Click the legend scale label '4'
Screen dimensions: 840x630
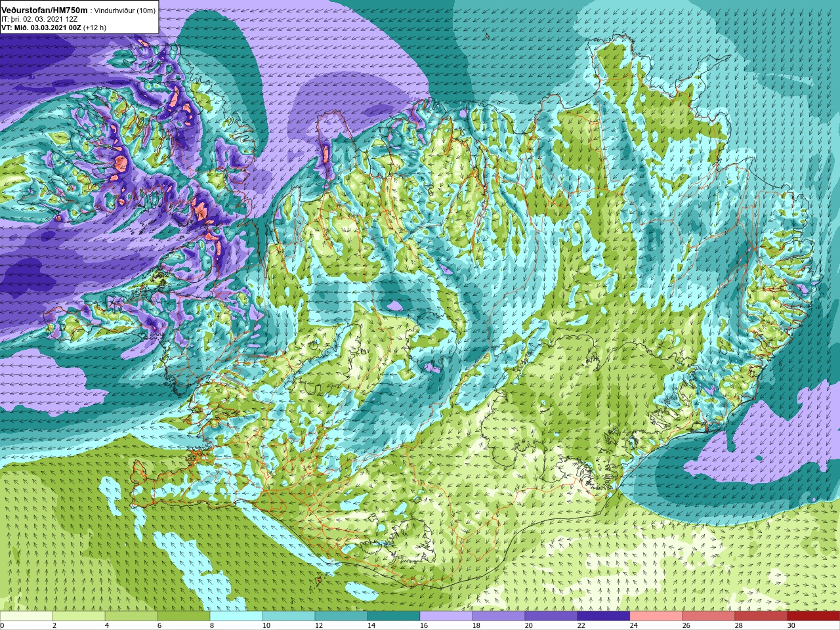(107, 625)
